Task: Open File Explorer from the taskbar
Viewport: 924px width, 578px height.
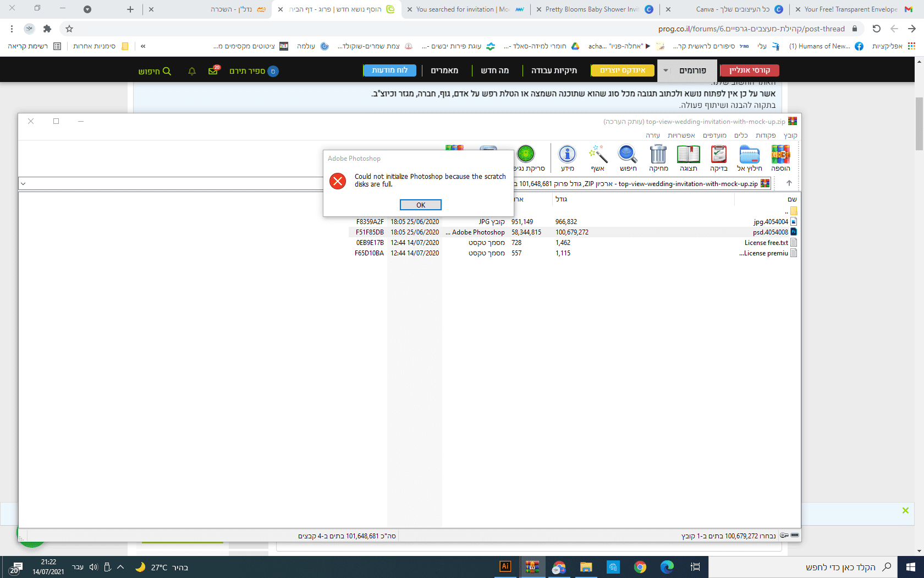Action: [586, 566]
